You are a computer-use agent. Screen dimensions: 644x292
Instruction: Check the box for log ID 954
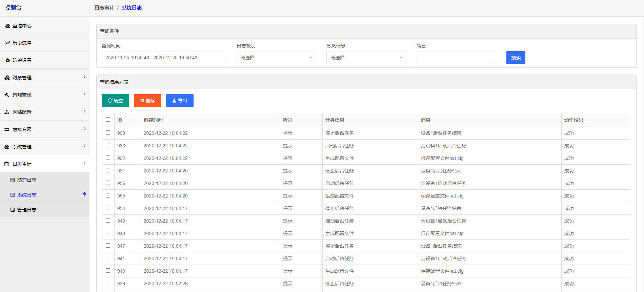[x=108, y=208]
